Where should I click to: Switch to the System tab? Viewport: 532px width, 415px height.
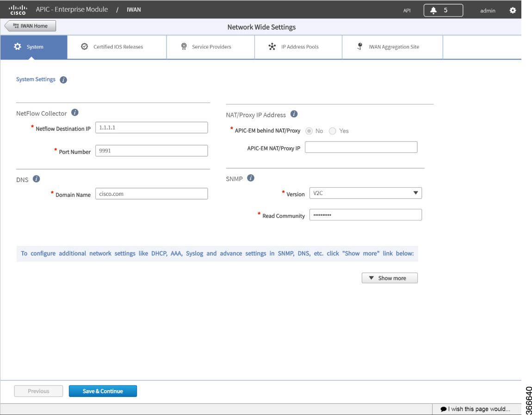click(34, 47)
